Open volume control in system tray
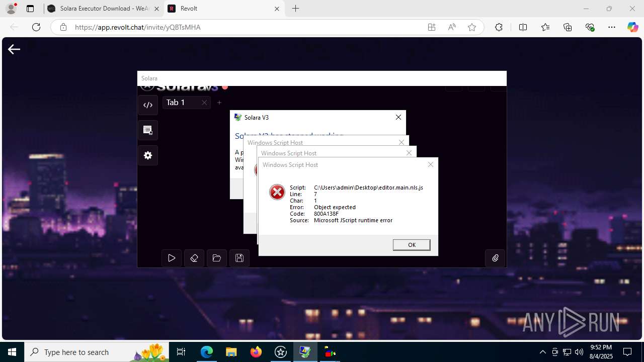 click(579, 352)
